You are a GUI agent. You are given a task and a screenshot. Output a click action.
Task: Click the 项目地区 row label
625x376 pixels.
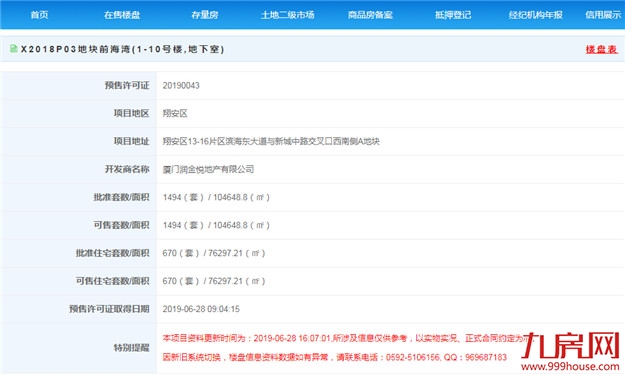tap(132, 113)
